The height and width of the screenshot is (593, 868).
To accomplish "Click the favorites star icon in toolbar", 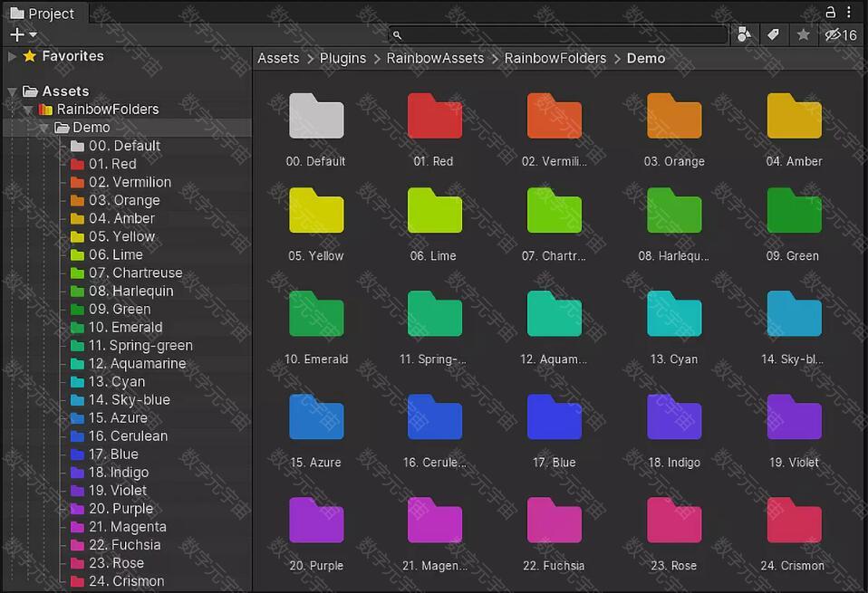I will click(803, 34).
